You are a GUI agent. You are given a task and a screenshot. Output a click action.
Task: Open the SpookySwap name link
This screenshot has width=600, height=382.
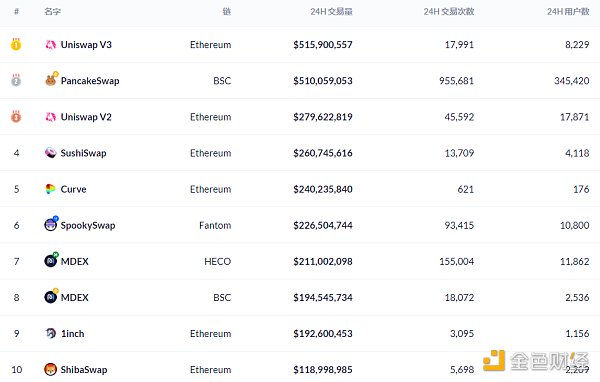click(x=88, y=225)
